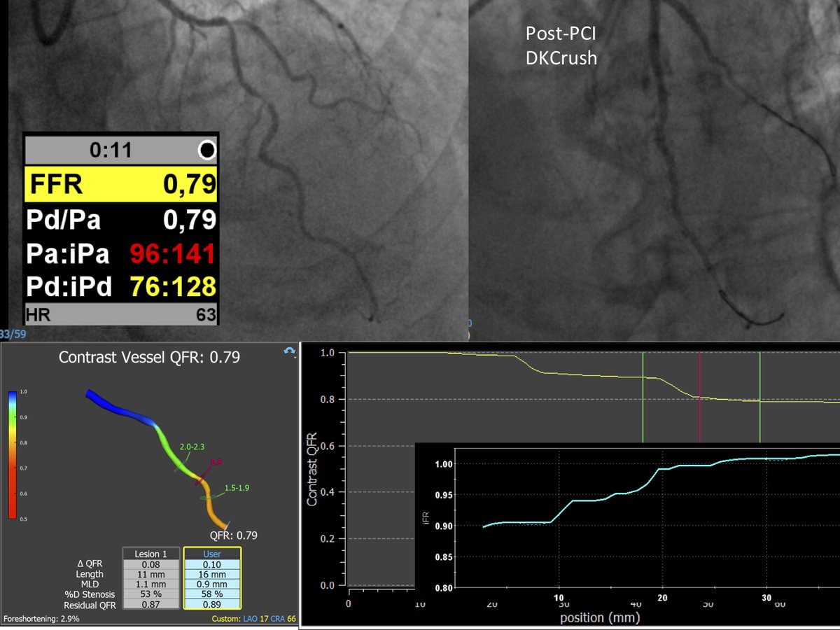Expand the QFR: 0.79 result label
The width and height of the screenshot is (840, 630).
click(x=235, y=535)
